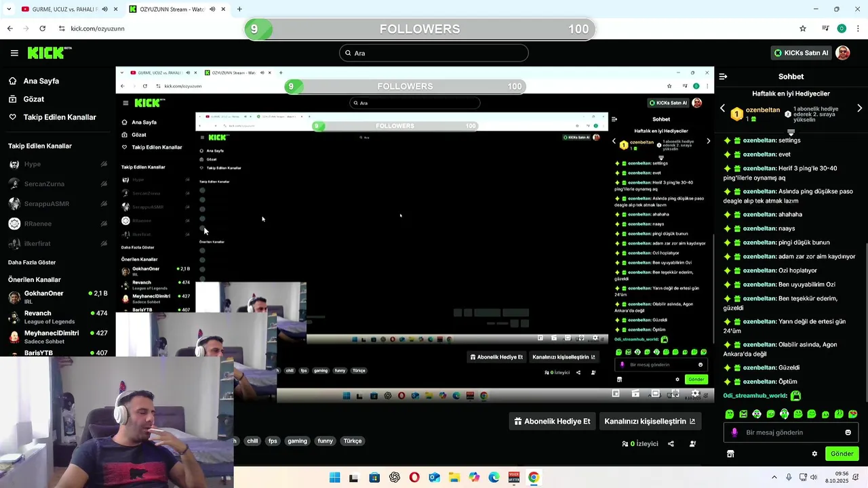The width and height of the screenshot is (868, 488).
Task: Open the notification bell in the system tray
Action: [856, 477]
